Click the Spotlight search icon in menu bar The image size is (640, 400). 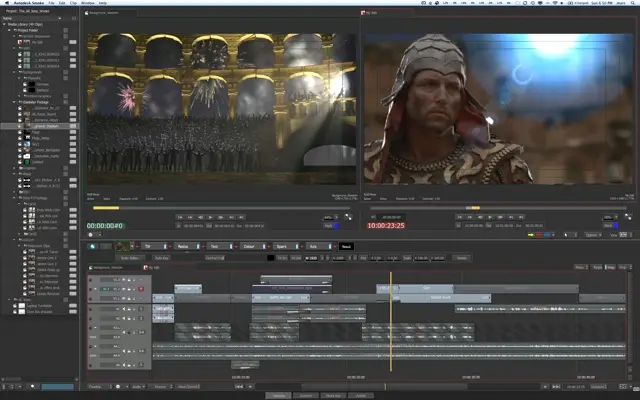631,3
